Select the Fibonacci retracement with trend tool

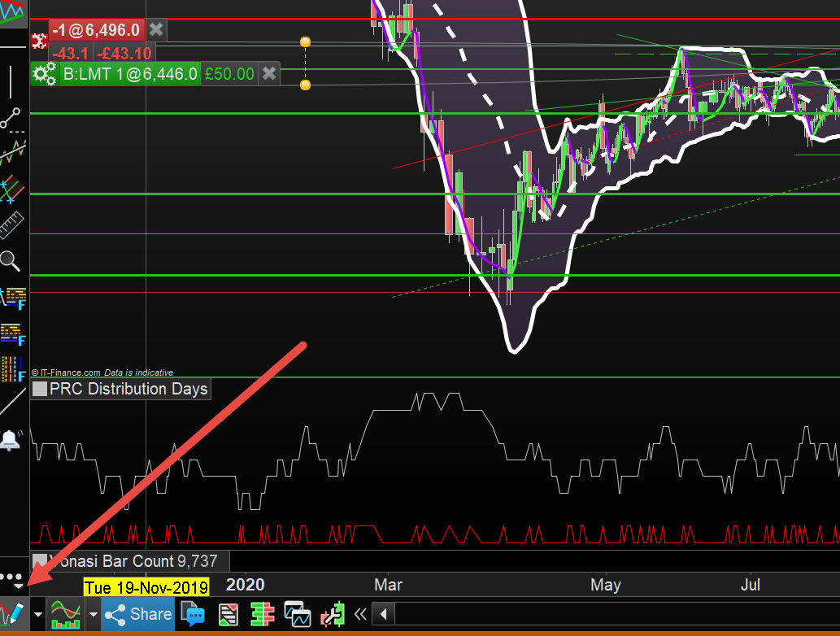pyautogui.click(x=13, y=298)
